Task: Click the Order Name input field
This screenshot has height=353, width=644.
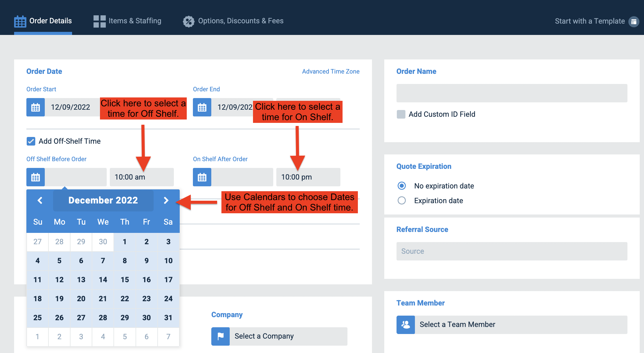Action: (512, 93)
